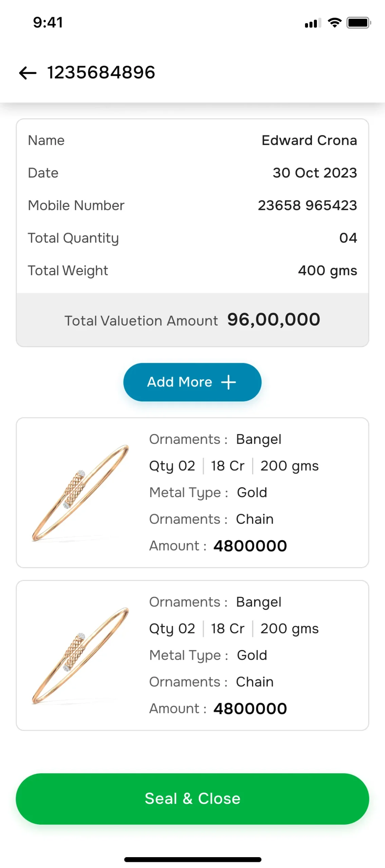Viewport: 385px width, 868px height.
Task: Tap mobile number 23658 965423
Action: [307, 205]
